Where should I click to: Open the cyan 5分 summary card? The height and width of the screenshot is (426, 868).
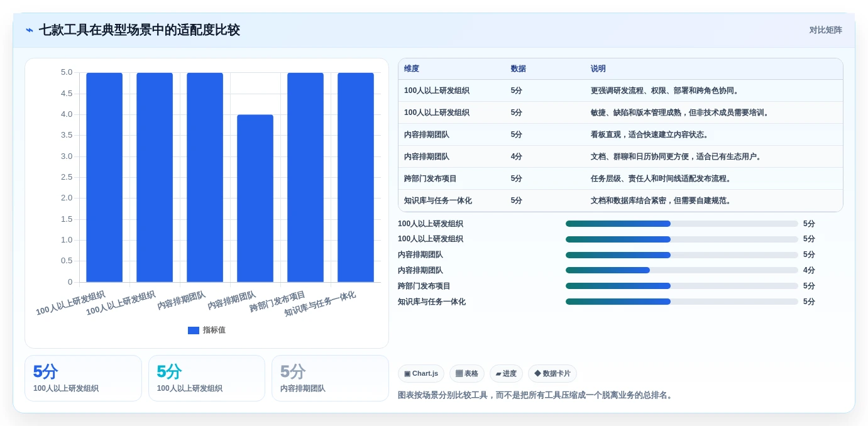click(x=207, y=378)
